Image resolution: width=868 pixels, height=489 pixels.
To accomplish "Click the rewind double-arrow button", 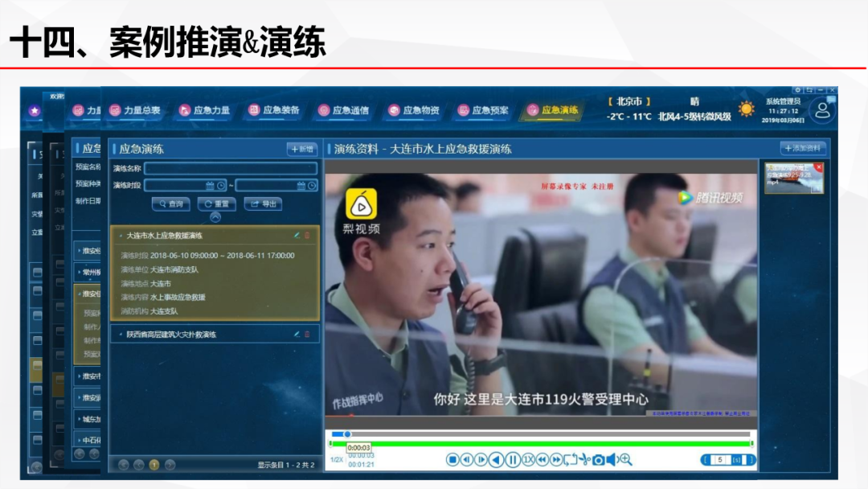I will pos(542,460).
